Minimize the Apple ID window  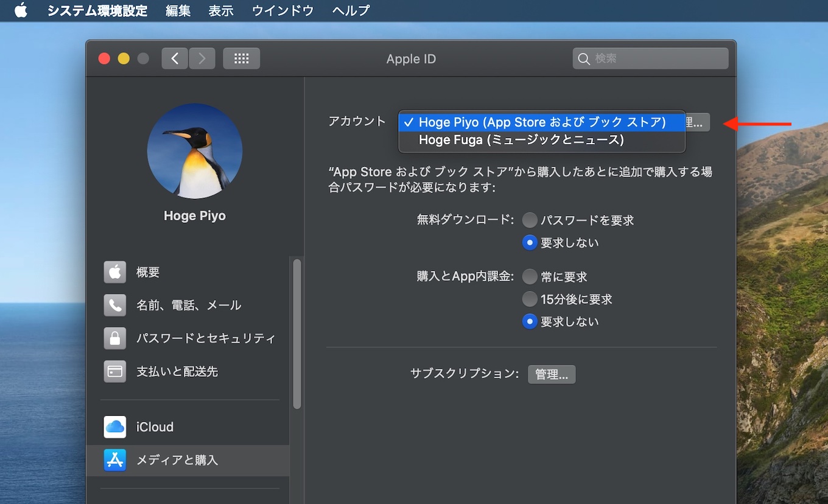tap(124, 58)
